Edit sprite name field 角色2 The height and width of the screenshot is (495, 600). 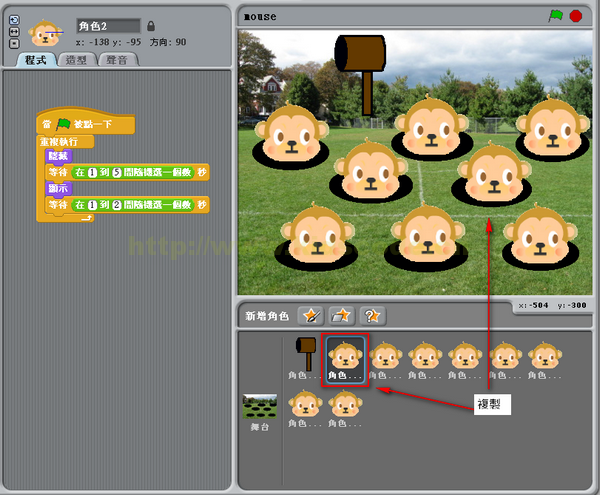108,26
